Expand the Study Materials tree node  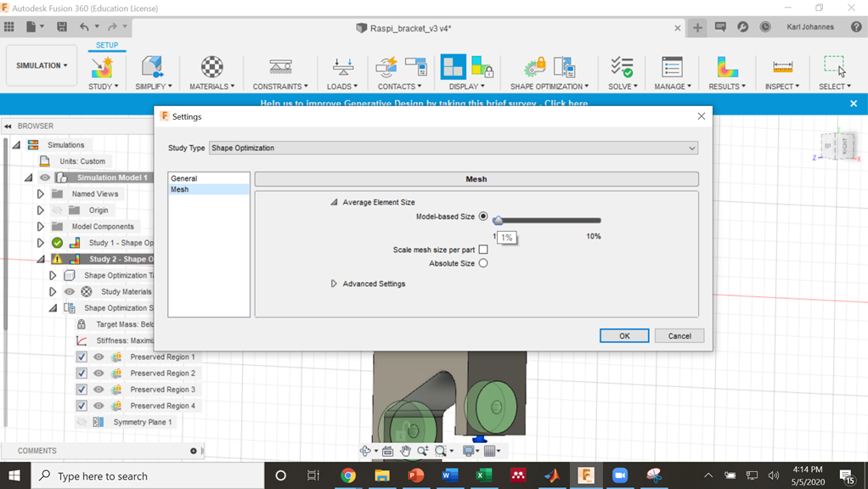point(53,291)
